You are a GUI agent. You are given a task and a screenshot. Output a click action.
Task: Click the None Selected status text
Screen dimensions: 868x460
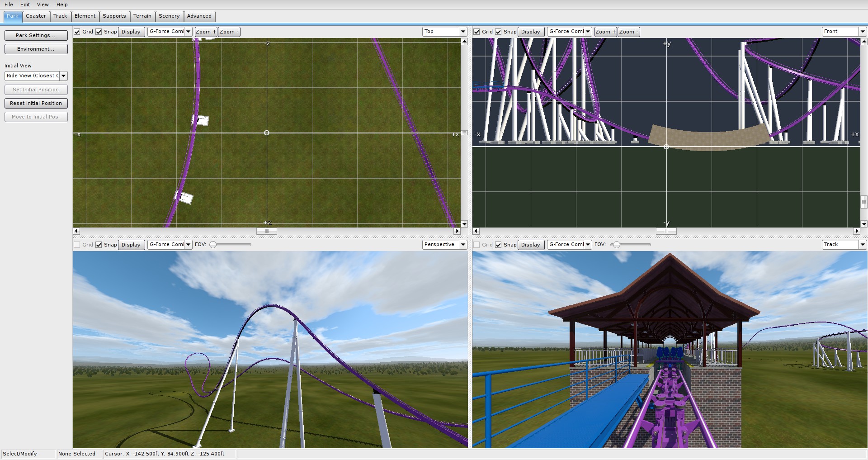tap(77, 454)
